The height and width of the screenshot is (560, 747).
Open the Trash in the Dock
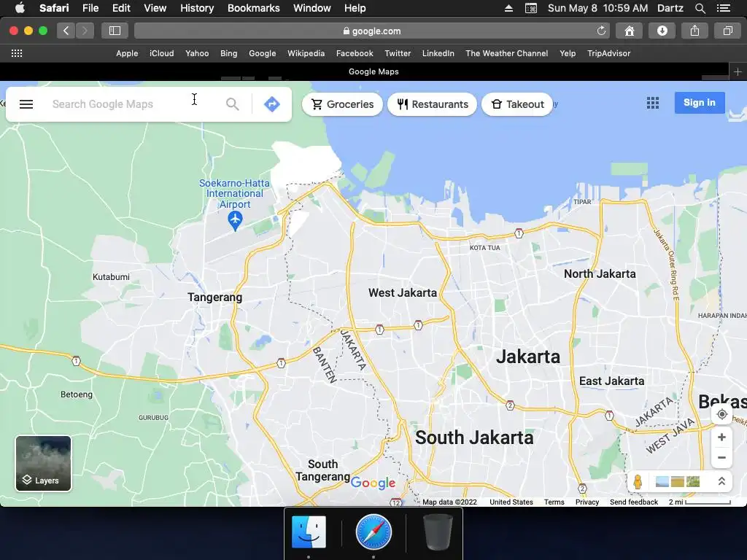click(438, 532)
